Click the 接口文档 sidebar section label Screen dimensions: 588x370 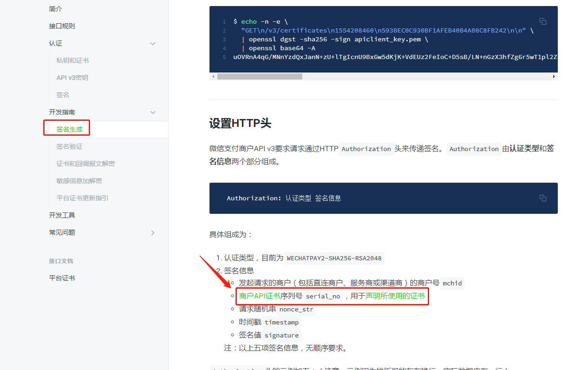[61, 261]
